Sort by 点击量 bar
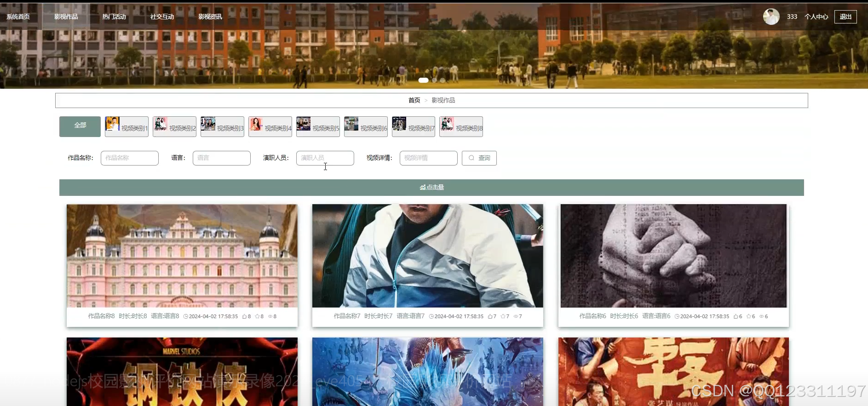The width and height of the screenshot is (868, 406). [431, 188]
